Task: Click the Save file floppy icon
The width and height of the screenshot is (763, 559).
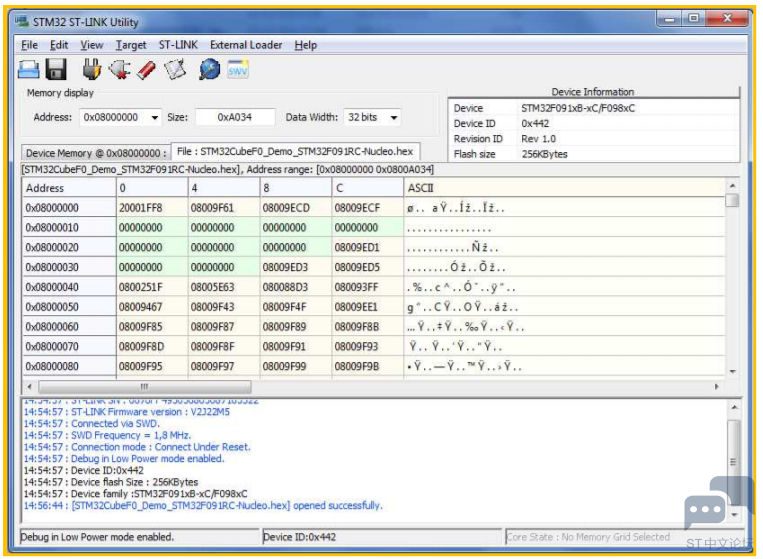Action: (x=56, y=69)
